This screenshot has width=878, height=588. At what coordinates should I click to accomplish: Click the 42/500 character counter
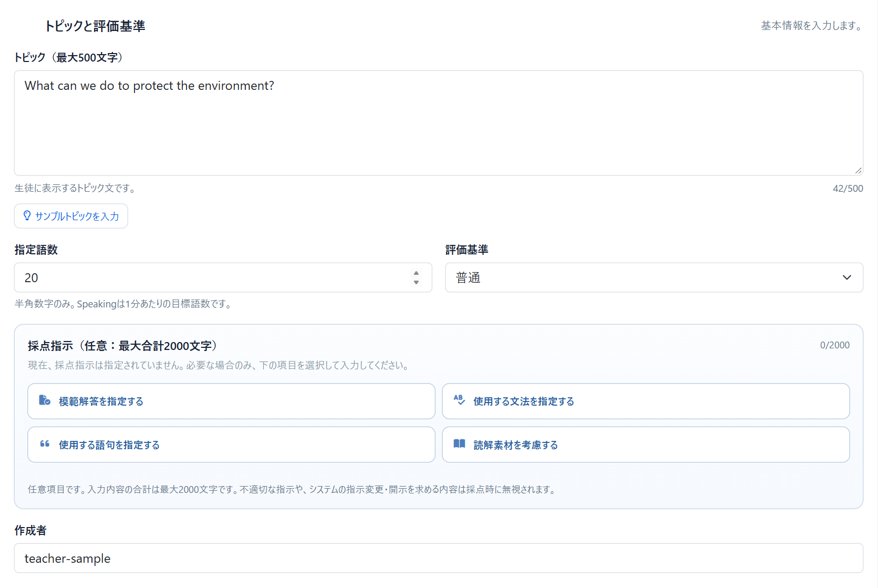[x=848, y=188]
